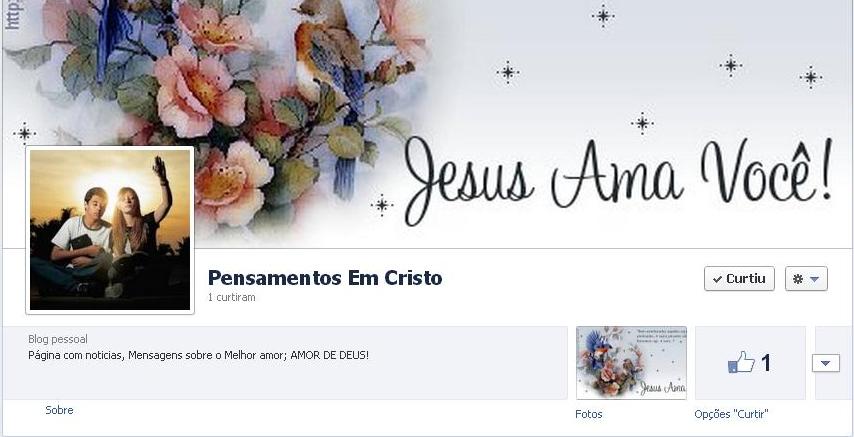Open the "1 curtiram" likes link
The height and width of the screenshot is (437, 854).
coord(231,298)
